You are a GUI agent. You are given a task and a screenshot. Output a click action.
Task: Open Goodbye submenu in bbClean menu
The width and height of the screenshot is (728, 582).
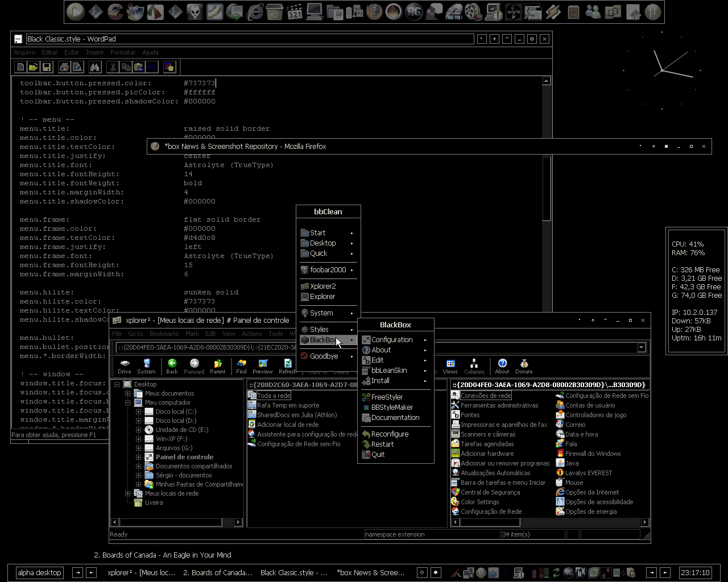click(328, 356)
